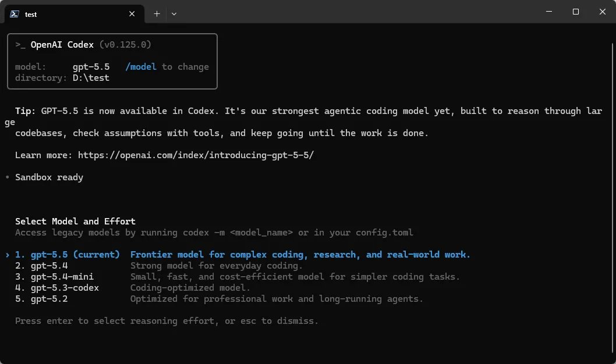Expand the new tab profile dropdown
The width and height of the screenshot is (616, 364).
tap(174, 14)
